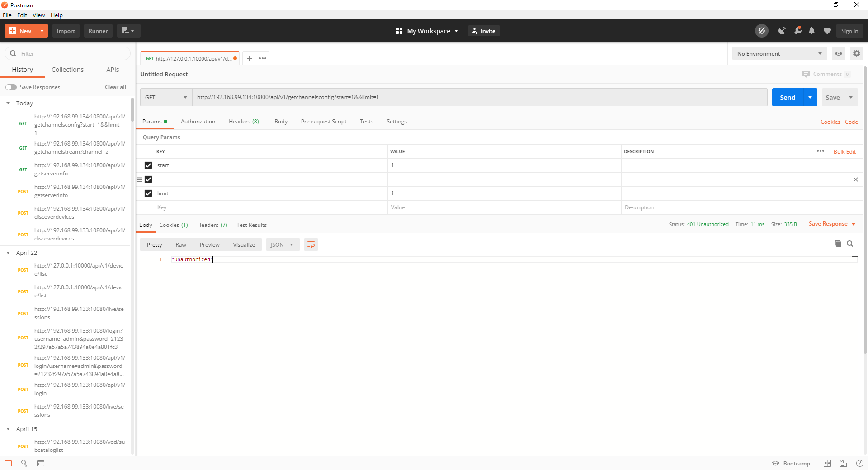Viewport: 868px width, 470px height.
Task: Click the new Key placeholder field
Action: tap(270, 207)
